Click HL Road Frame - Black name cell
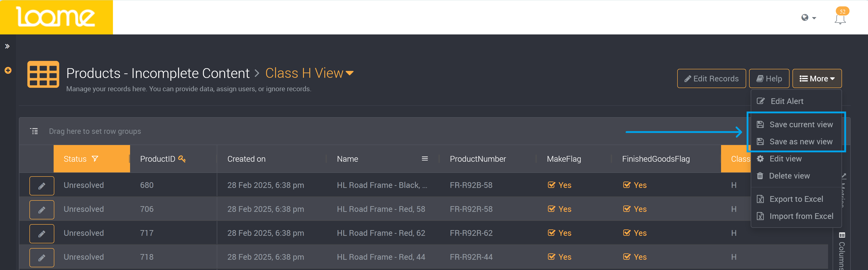Viewport: 868px width, 270px height. pyautogui.click(x=382, y=185)
